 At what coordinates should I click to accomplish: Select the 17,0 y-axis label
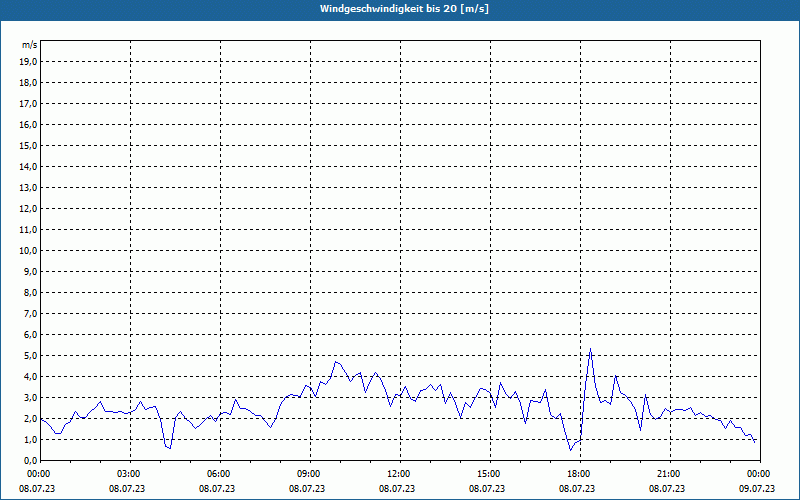pyautogui.click(x=28, y=104)
